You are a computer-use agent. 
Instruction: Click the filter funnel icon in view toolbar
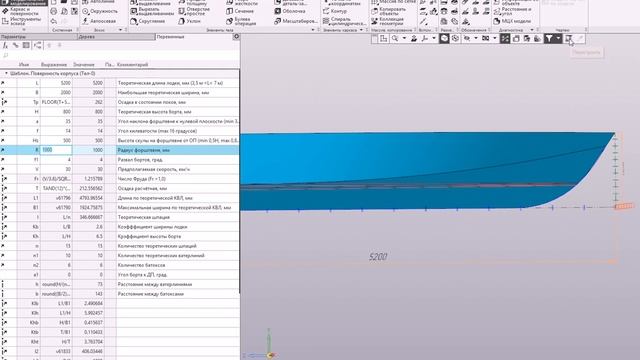(x=549, y=38)
